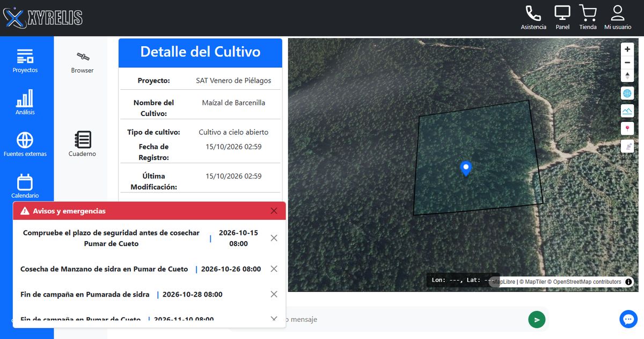This screenshot has height=339, width=644.
Task: Click 'Fin de campaña en Pumarada de sidra' text
Action: click(x=85, y=294)
